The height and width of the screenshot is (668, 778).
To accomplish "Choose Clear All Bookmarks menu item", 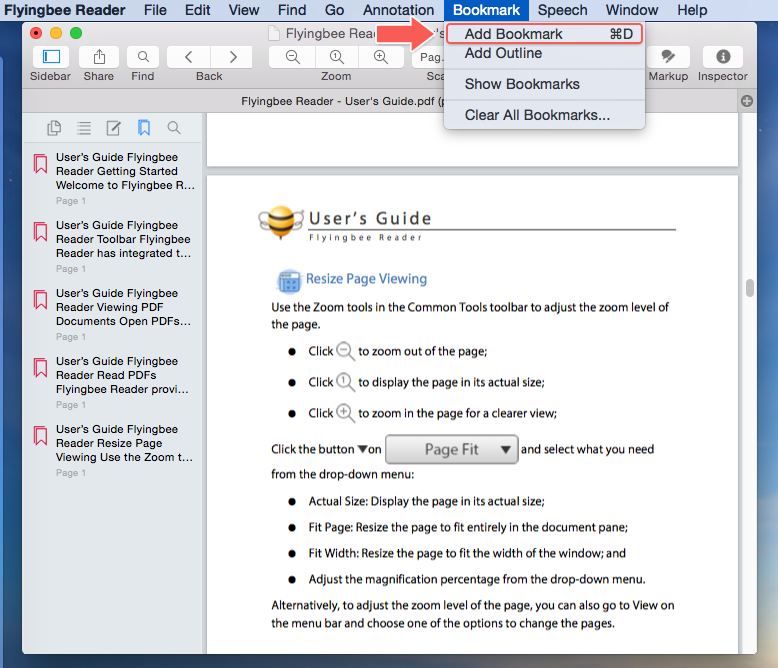I will pyautogui.click(x=544, y=115).
